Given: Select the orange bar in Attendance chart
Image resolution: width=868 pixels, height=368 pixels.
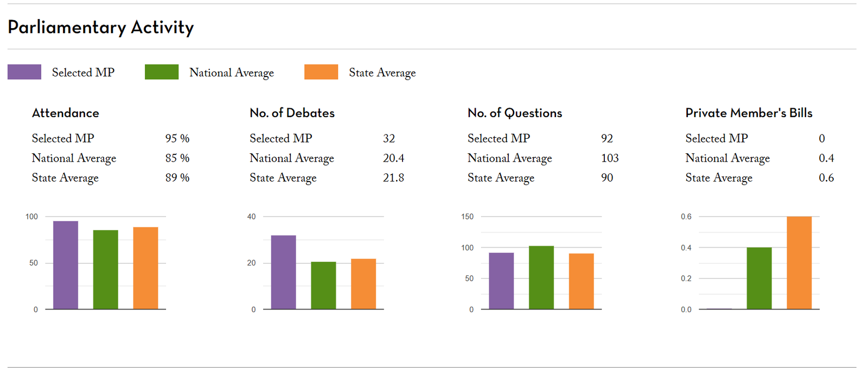Looking at the screenshot, I should point(146,268).
